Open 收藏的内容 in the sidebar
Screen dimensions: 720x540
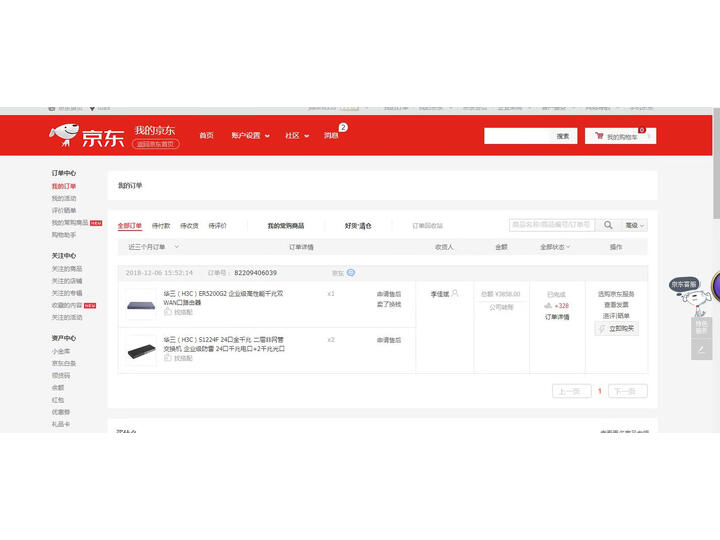tap(67, 305)
